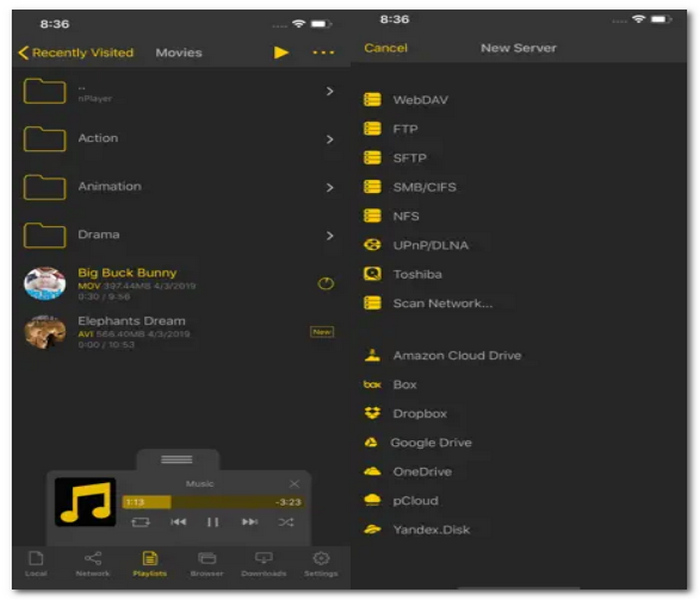Tap the Google Drive label
This screenshot has width=700, height=600.
coord(431,443)
